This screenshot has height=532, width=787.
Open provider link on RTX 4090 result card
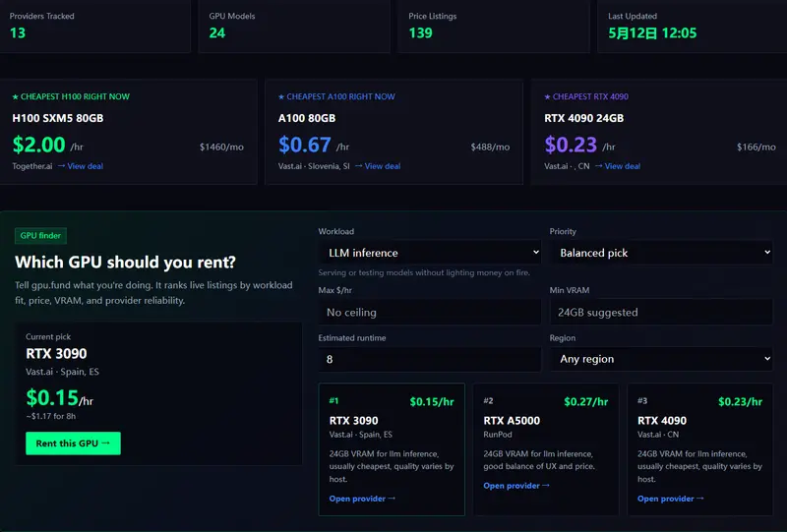pos(671,499)
